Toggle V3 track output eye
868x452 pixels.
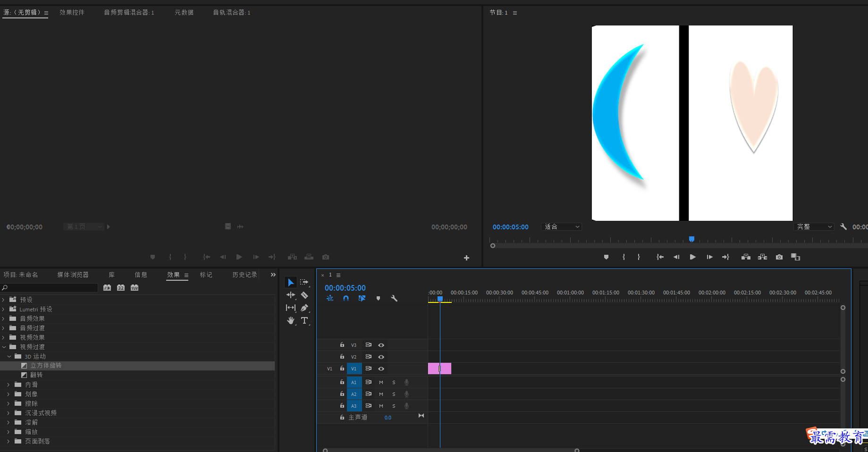pyautogui.click(x=381, y=345)
